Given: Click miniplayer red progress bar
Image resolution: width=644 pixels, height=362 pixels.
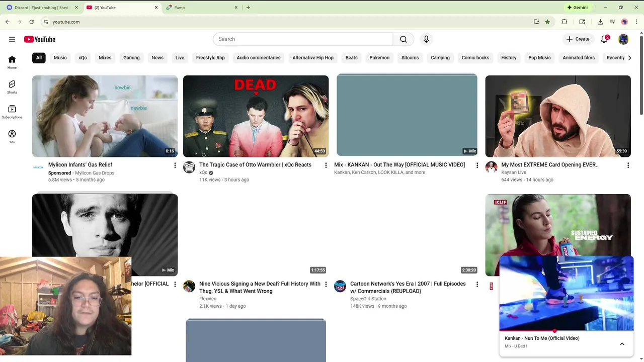Looking at the screenshot, I should (x=567, y=331).
